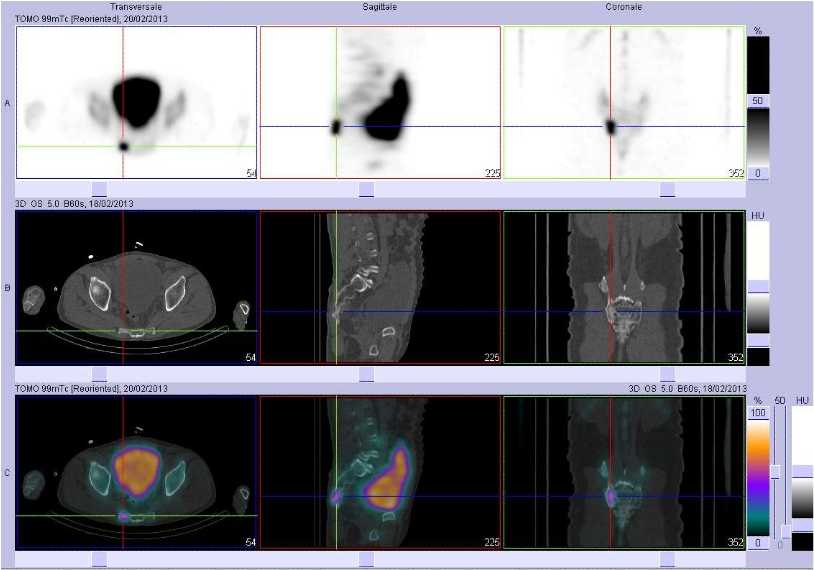Click slice slider thumb under fused transversal view
This screenshot has height=570, width=814.
[x=99, y=560]
